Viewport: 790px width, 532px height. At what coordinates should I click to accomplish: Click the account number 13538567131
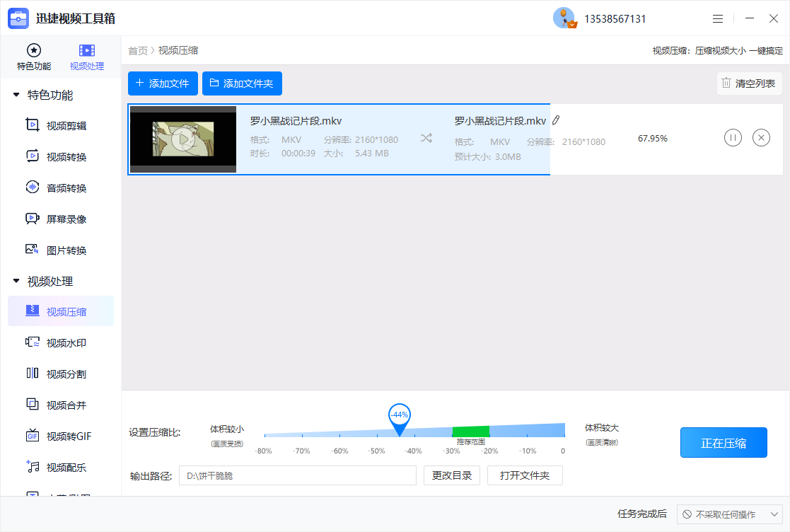(615, 19)
